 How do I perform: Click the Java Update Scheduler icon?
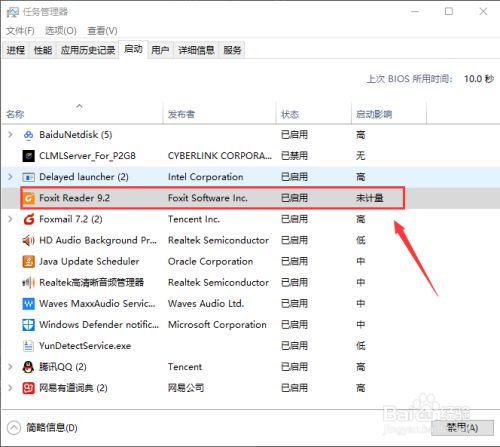(28, 262)
